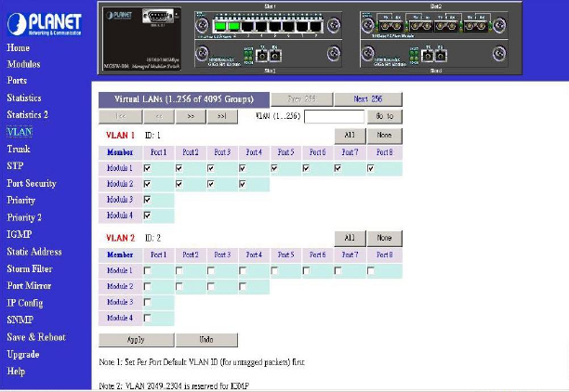The width and height of the screenshot is (569, 392).
Task: Focus the VLAN (1..256) number field
Action: [x=334, y=116]
